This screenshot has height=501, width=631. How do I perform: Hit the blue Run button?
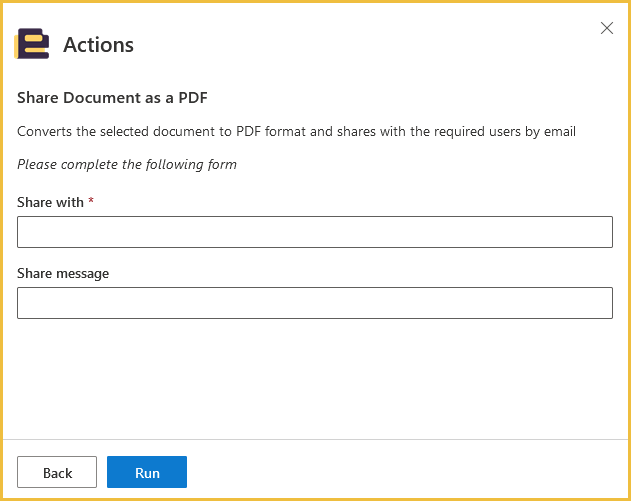pos(147,472)
